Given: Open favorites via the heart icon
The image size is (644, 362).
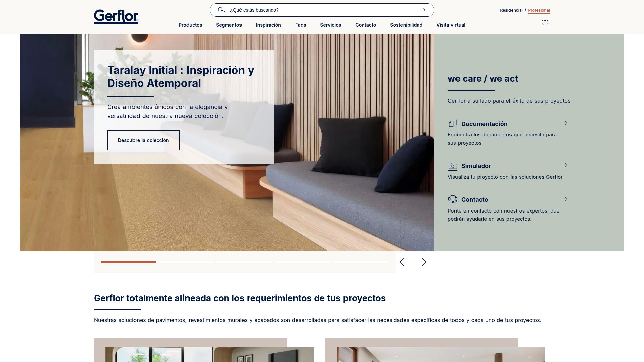Looking at the screenshot, I should (545, 23).
